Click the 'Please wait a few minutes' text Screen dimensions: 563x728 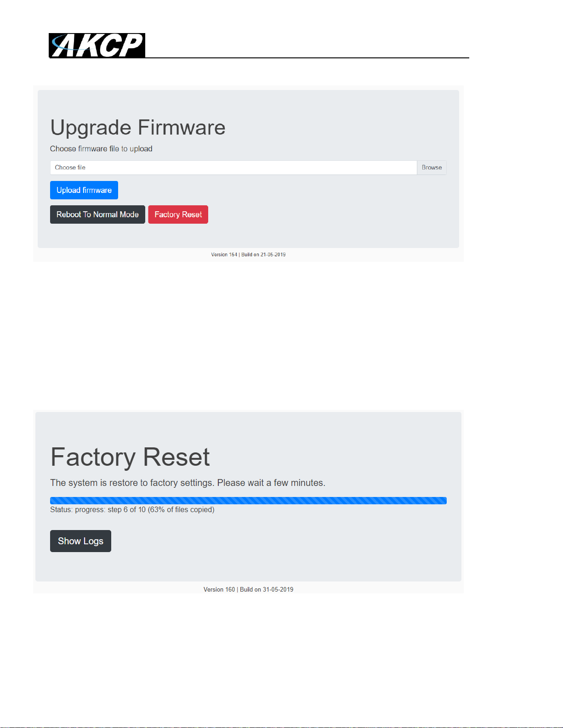271,483
